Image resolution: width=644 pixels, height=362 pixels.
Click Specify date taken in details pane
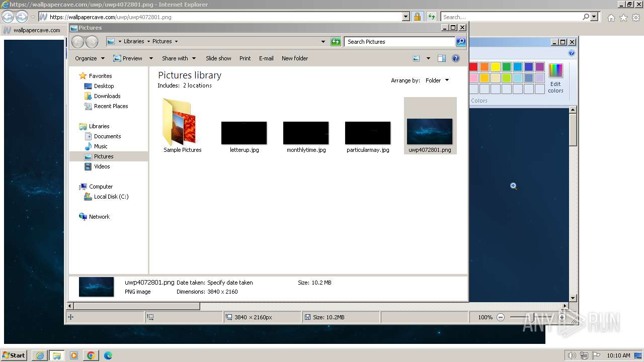point(230,283)
